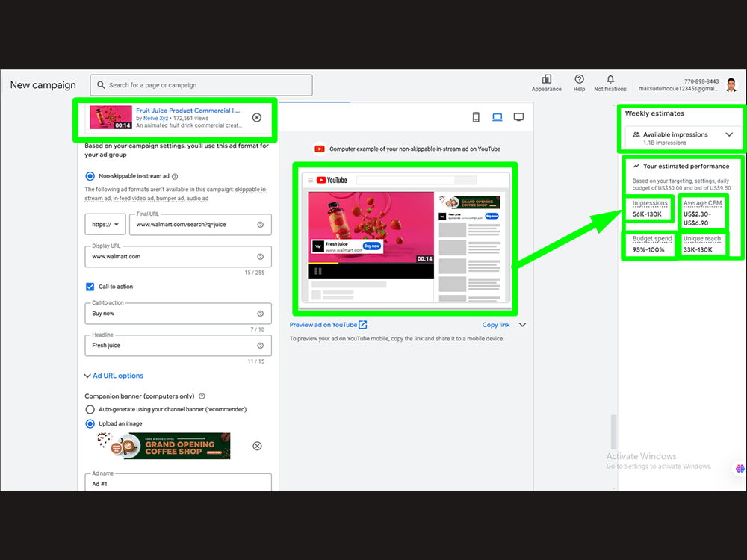
Task: Click the Headline text field
Action: (x=179, y=345)
